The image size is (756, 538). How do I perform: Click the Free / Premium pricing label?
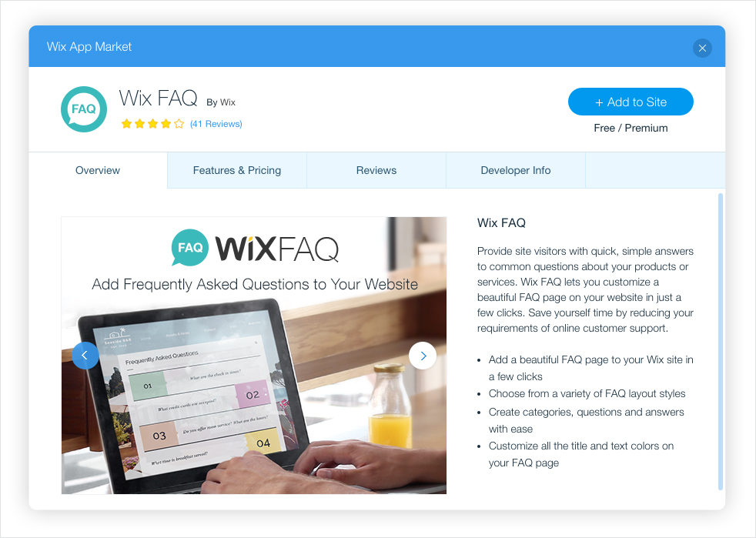tap(631, 129)
